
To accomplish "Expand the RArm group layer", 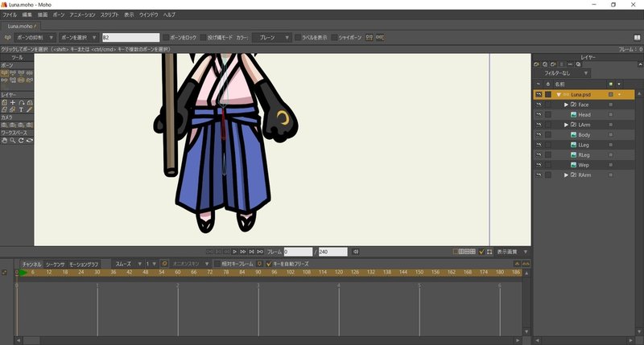I will pyautogui.click(x=566, y=175).
